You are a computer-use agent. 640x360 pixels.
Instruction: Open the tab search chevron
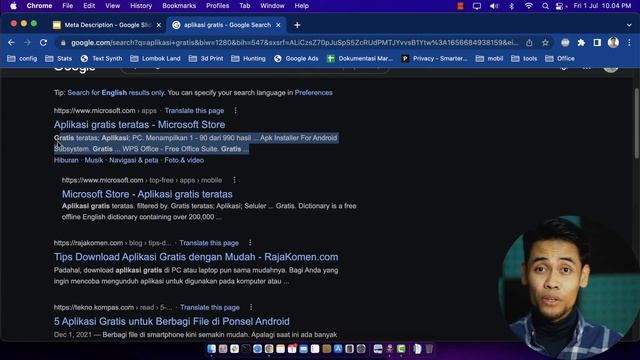coord(629,25)
